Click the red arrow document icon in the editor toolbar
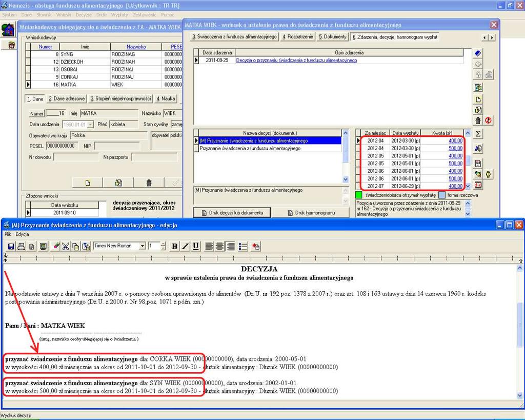The height and width of the screenshot is (420, 525). [x=256, y=247]
